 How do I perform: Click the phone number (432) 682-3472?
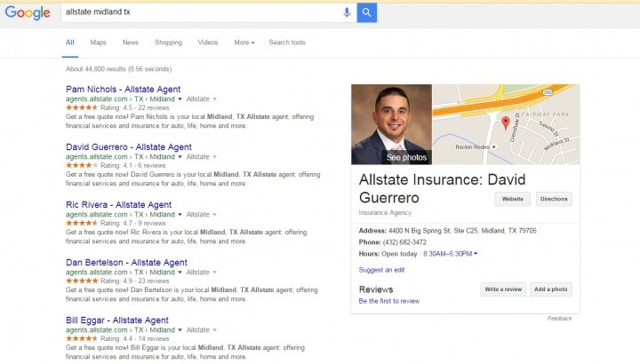pos(404,242)
